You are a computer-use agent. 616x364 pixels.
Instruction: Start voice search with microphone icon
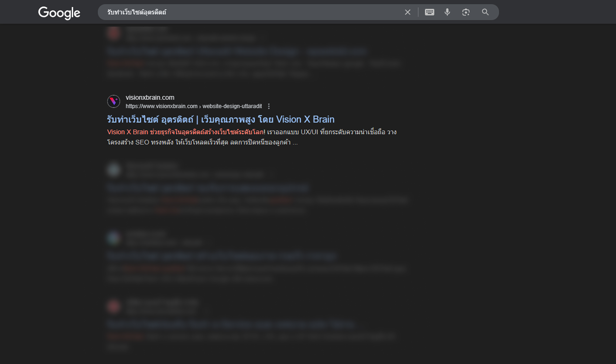[x=447, y=12]
